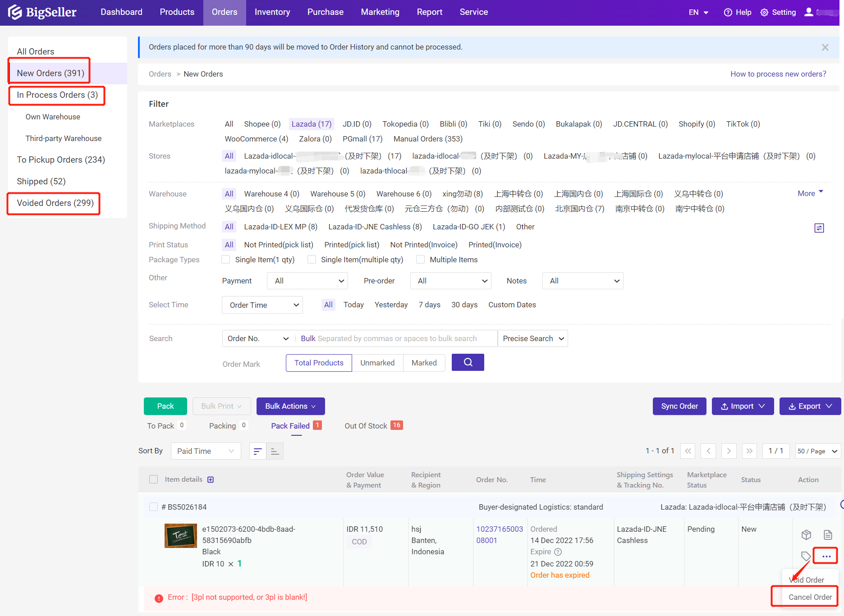Click the page number 1 / 1 field

click(776, 451)
